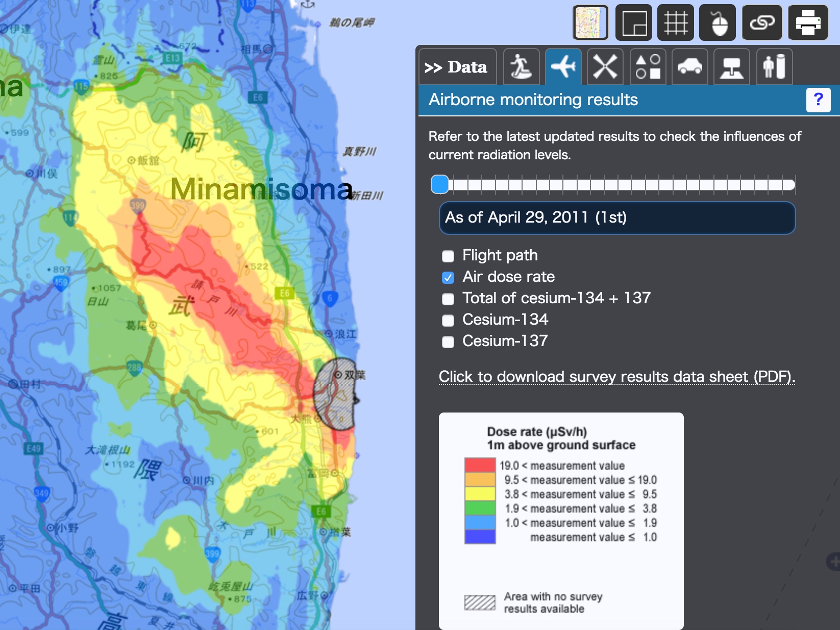This screenshot has width=840, height=630.
Task: Switch base map using the map thumbnail
Action: point(591,23)
